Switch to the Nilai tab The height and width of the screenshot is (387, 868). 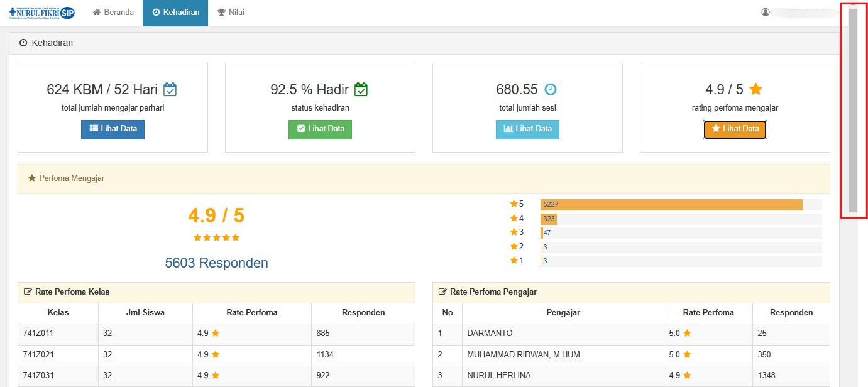point(231,13)
